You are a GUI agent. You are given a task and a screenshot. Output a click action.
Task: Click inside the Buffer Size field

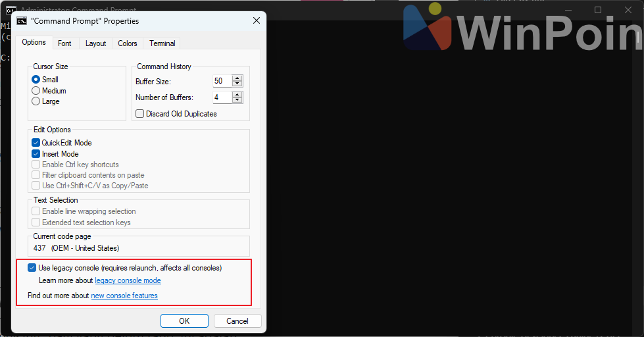tap(222, 82)
